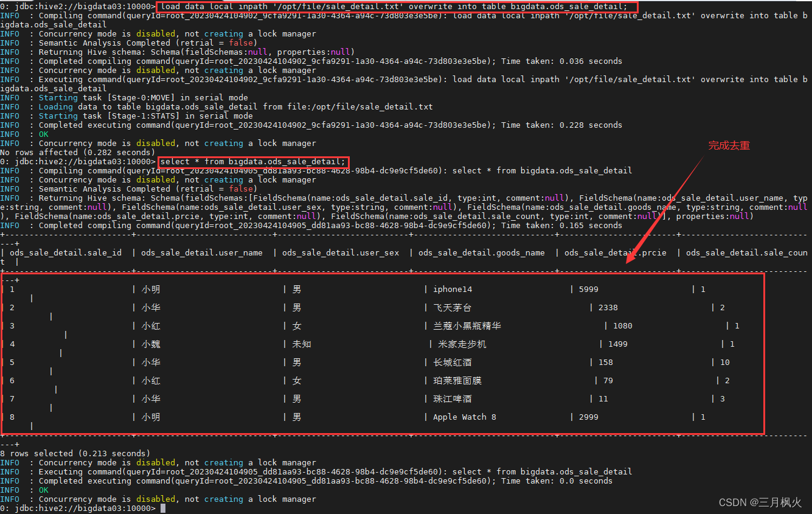
Task: Click the 'Time taken: 0.228 seconds' text
Action: (x=562, y=125)
